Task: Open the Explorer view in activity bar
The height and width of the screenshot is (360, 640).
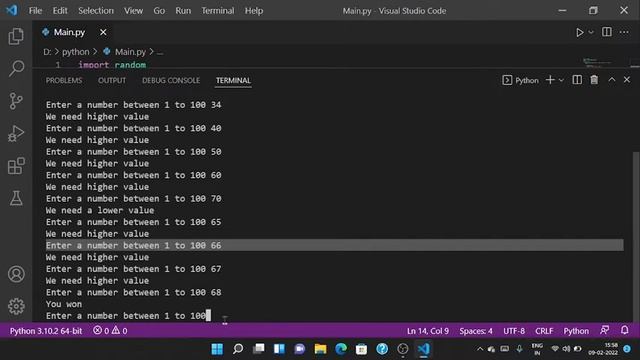Action: pyautogui.click(x=16, y=36)
